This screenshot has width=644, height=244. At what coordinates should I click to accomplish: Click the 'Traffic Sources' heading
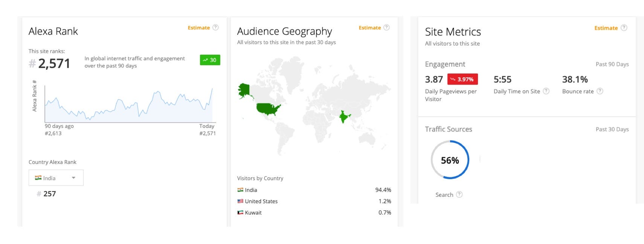click(x=449, y=129)
